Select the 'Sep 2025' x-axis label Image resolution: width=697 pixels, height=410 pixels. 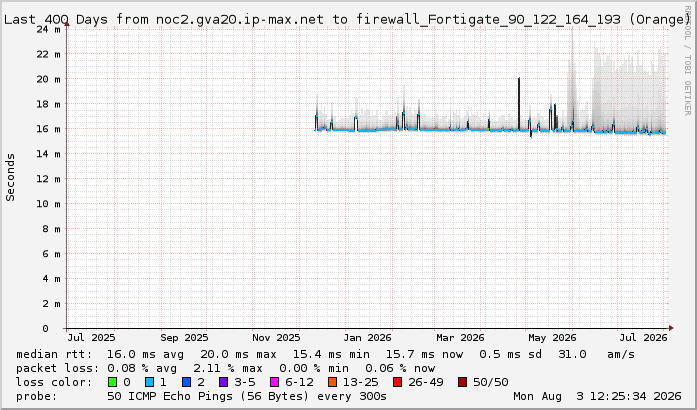coord(184,338)
